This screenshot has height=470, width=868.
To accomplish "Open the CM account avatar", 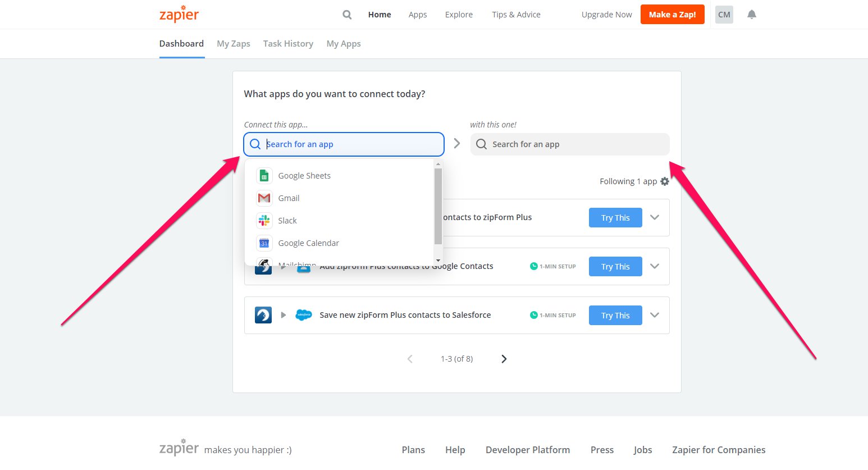I will (x=724, y=15).
